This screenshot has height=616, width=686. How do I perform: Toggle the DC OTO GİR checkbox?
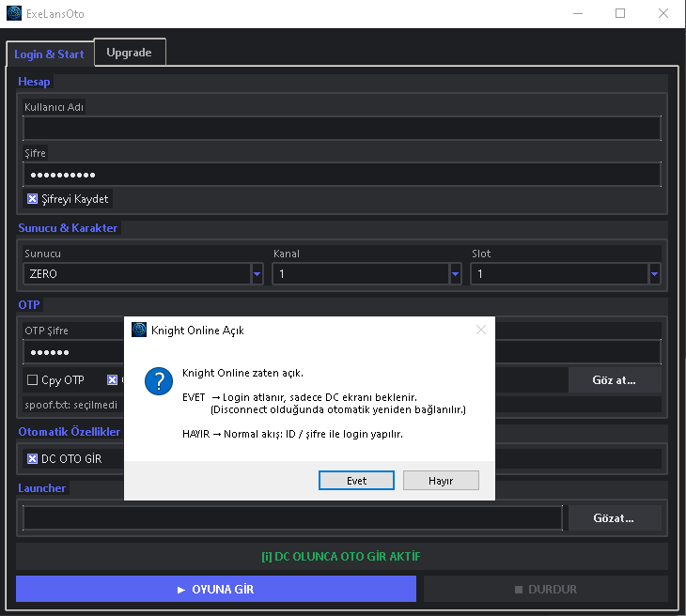32,458
